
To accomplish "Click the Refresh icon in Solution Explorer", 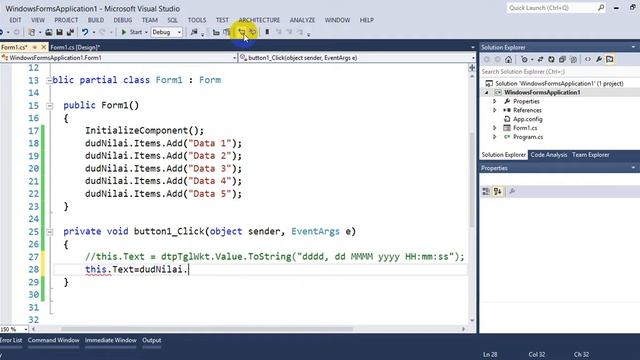I will point(551,60).
